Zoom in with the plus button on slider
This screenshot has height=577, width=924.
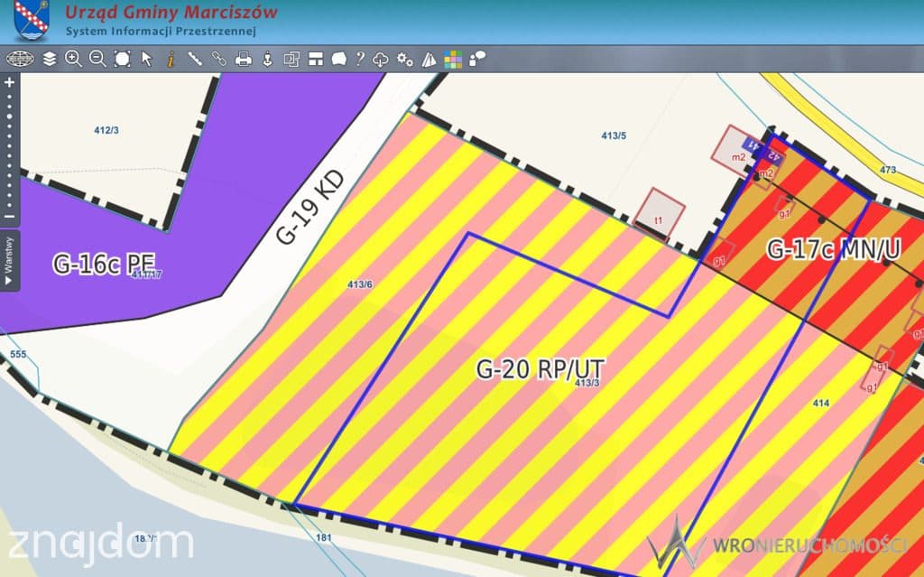pyautogui.click(x=9, y=82)
